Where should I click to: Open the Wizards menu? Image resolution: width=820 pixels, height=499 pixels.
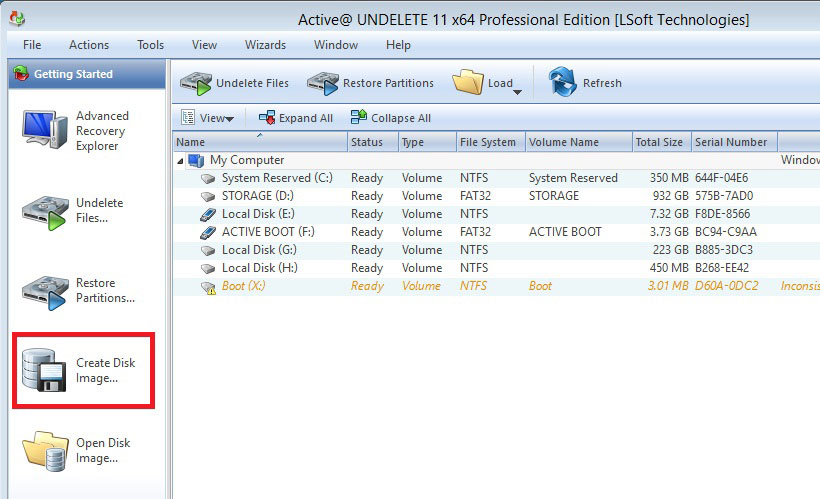click(x=266, y=45)
